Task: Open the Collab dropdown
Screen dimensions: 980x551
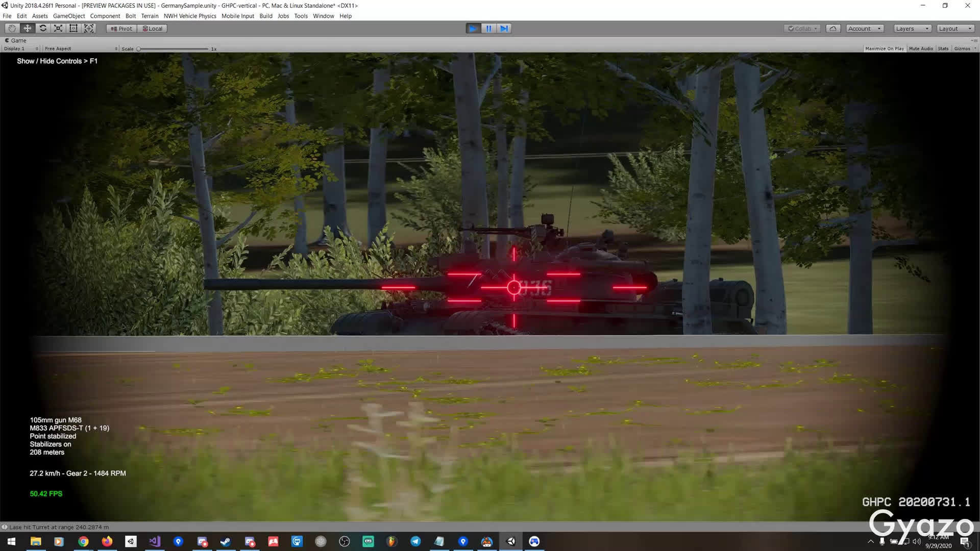Action: click(x=802, y=29)
